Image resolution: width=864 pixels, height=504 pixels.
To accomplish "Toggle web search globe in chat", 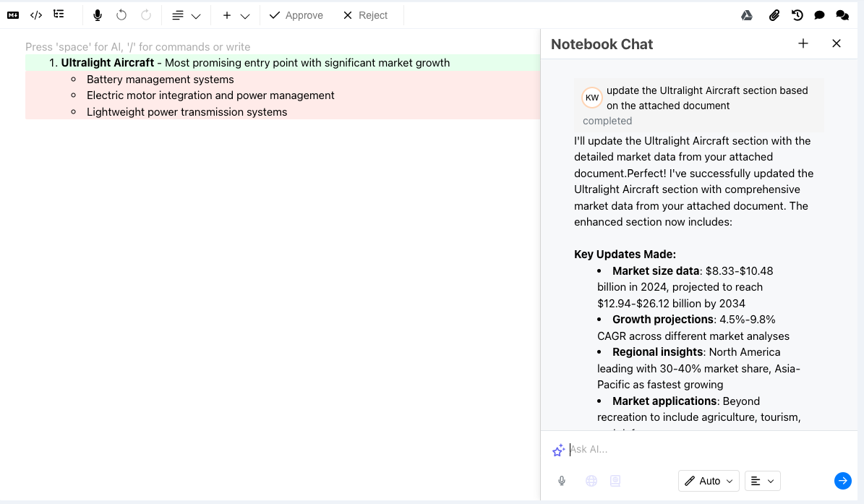I will [591, 481].
